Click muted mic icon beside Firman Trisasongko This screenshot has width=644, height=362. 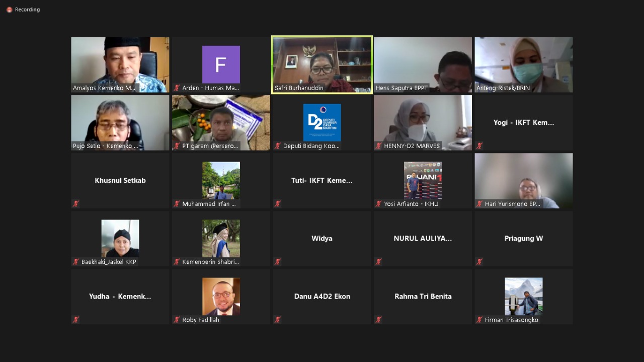[479, 320]
